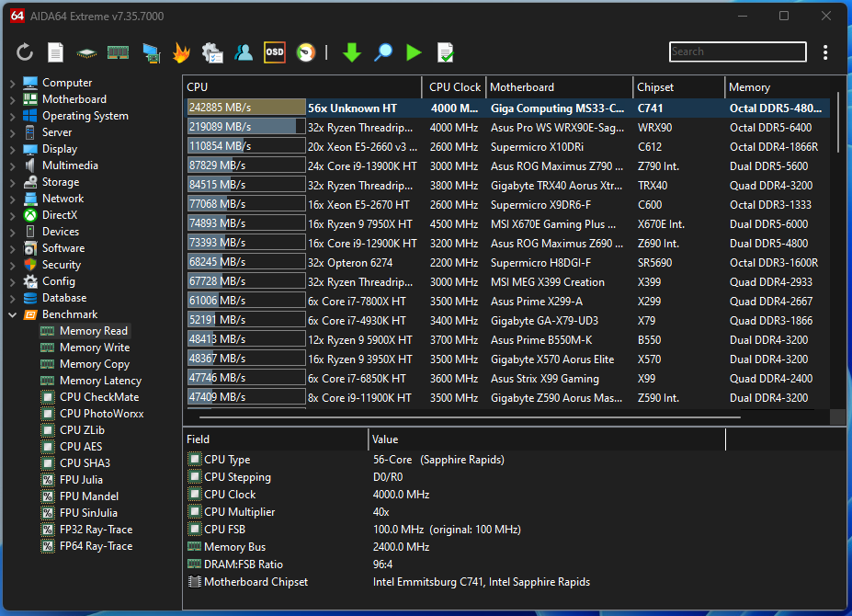This screenshot has height=616, width=852.
Task: Open the OSD panel icon
Action: point(273,52)
